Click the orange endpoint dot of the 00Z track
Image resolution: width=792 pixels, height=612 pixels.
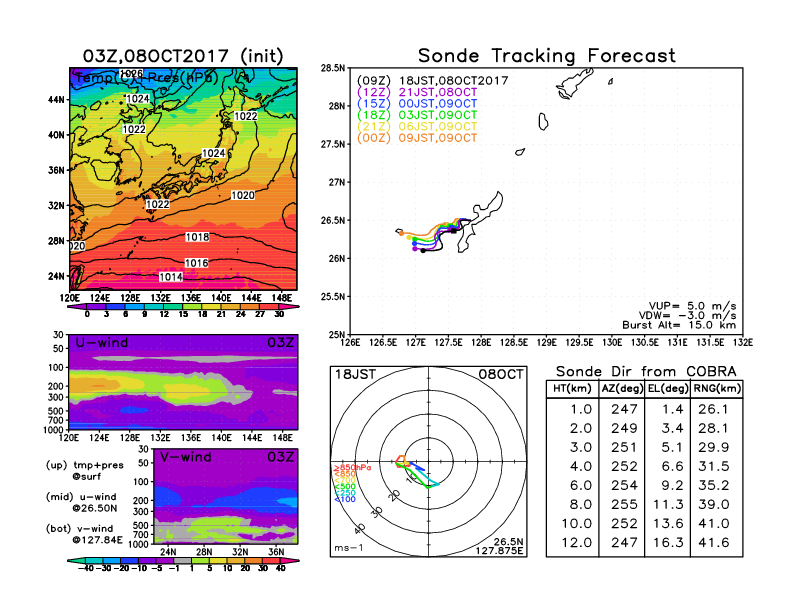tap(402, 233)
